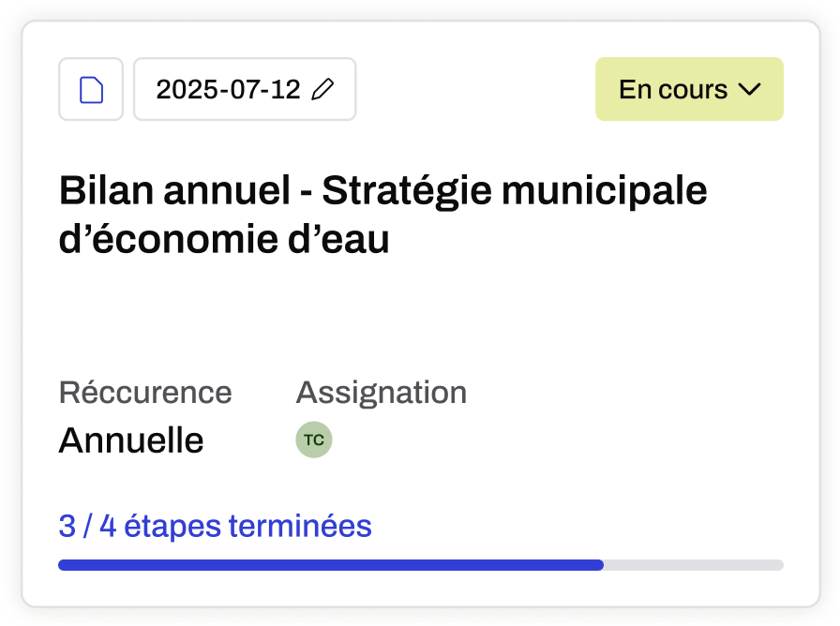
Task: Click the Assignation label
Action: (381, 392)
